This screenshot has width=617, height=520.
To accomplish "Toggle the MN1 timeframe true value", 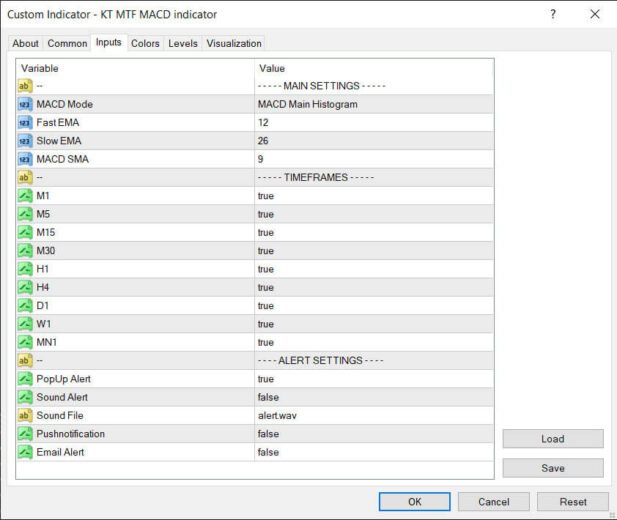I will [x=374, y=342].
